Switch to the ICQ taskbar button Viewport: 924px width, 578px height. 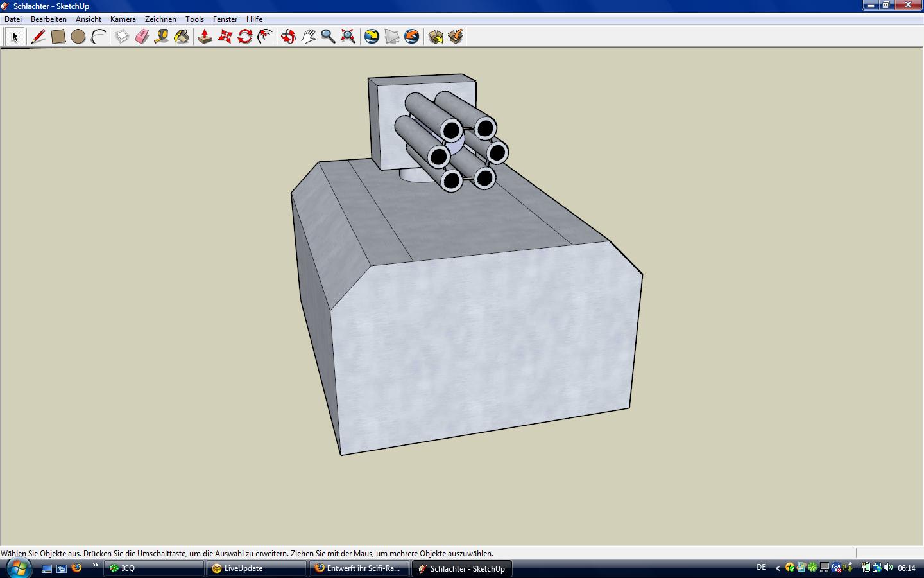(154, 568)
